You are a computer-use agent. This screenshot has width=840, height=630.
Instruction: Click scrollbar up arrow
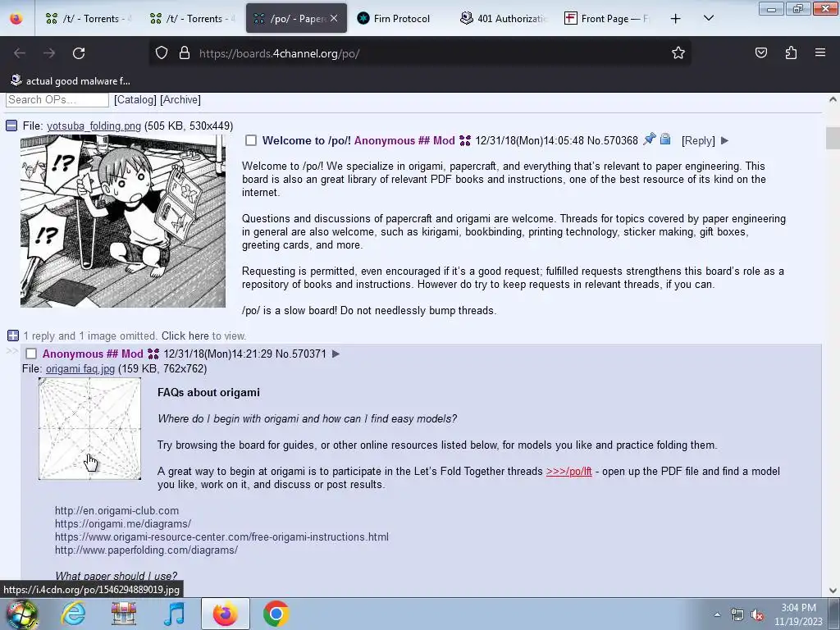pos(832,99)
